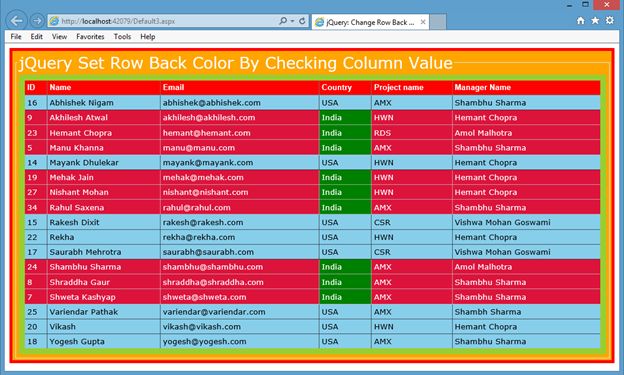Go back with the browser Back arrow
This screenshot has width=624, height=375.
tap(16, 21)
